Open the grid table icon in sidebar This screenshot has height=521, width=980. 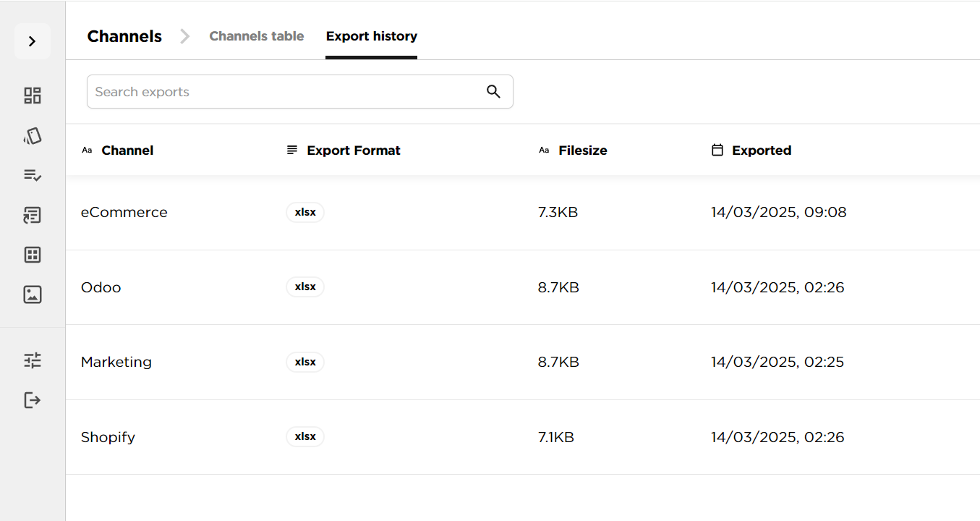pyautogui.click(x=33, y=255)
